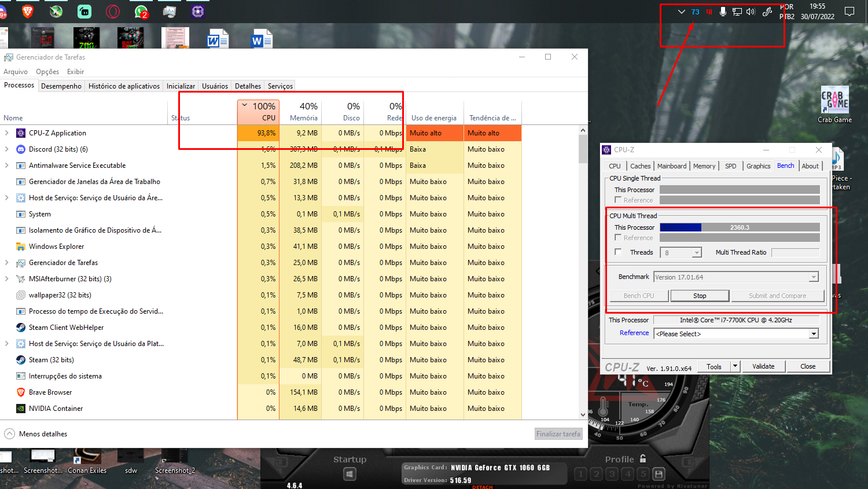Open the notification center icon
868x489 pixels.
pos(849,12)
